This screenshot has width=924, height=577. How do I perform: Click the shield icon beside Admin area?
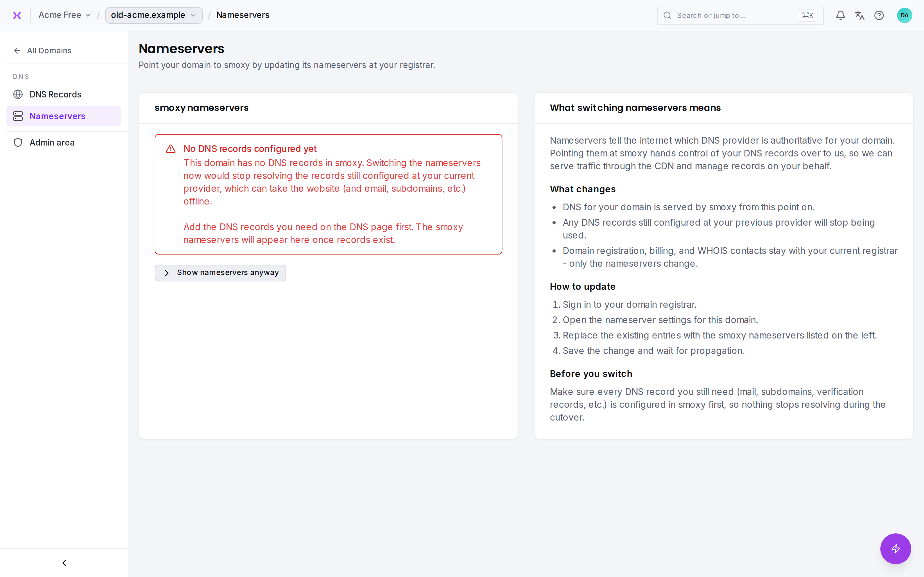[18, 142]
